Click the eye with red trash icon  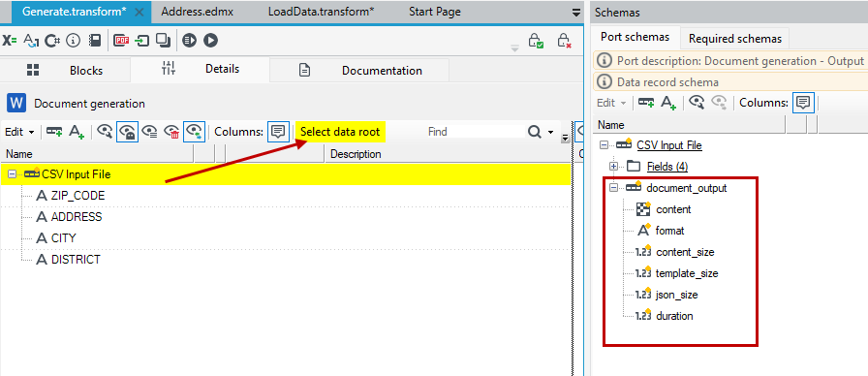point(171,132)
